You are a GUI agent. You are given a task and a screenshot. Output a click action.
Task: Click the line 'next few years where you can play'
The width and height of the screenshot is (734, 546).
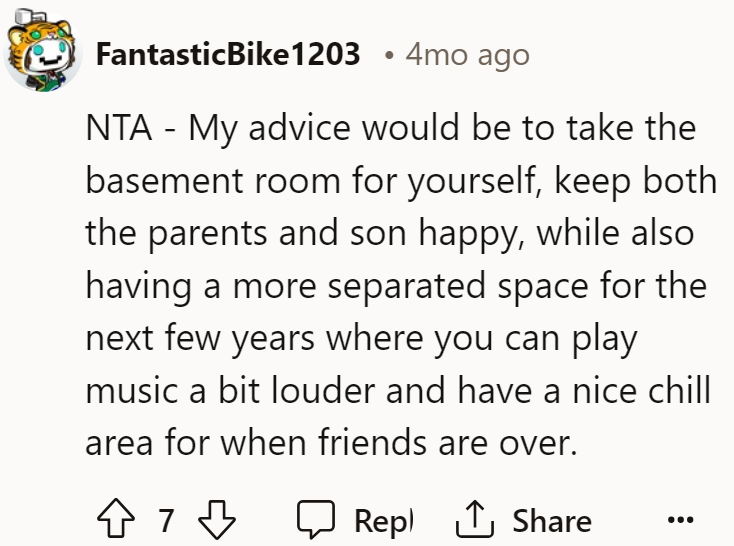tap(361, 338)
